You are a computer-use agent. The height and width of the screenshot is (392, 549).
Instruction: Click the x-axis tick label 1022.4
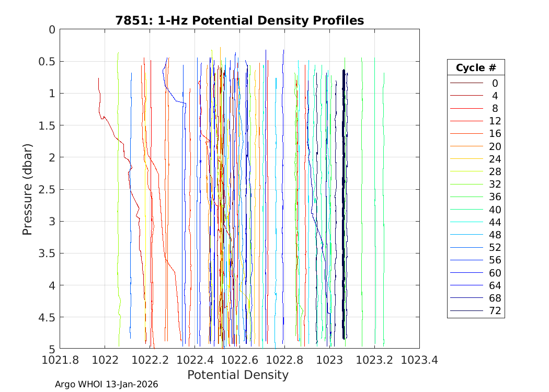pyautogui.click(x=195, y=360)
